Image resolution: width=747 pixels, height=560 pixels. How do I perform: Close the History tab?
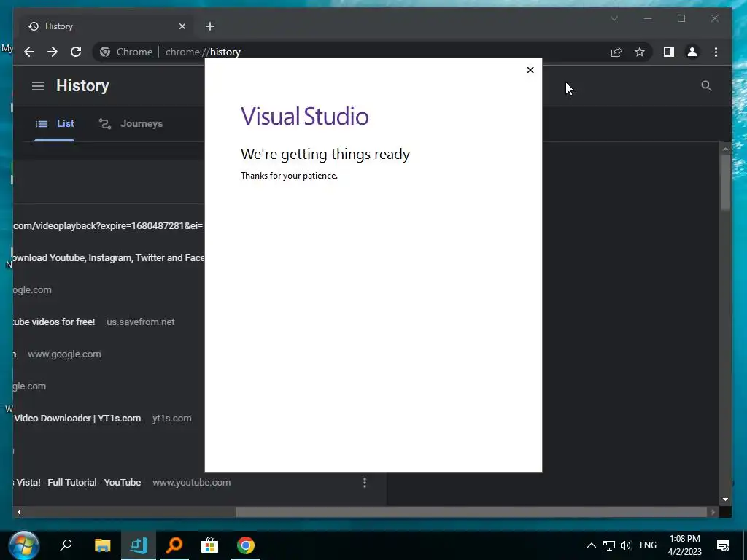tap(182, 26)
